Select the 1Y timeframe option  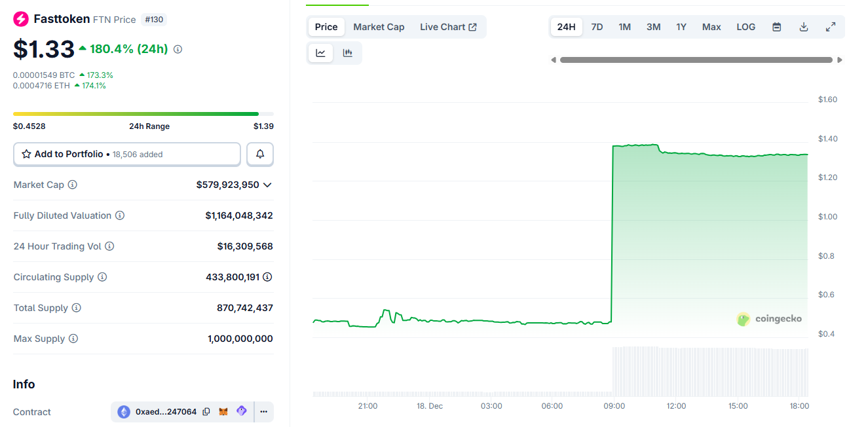click(x=681, y=27)
